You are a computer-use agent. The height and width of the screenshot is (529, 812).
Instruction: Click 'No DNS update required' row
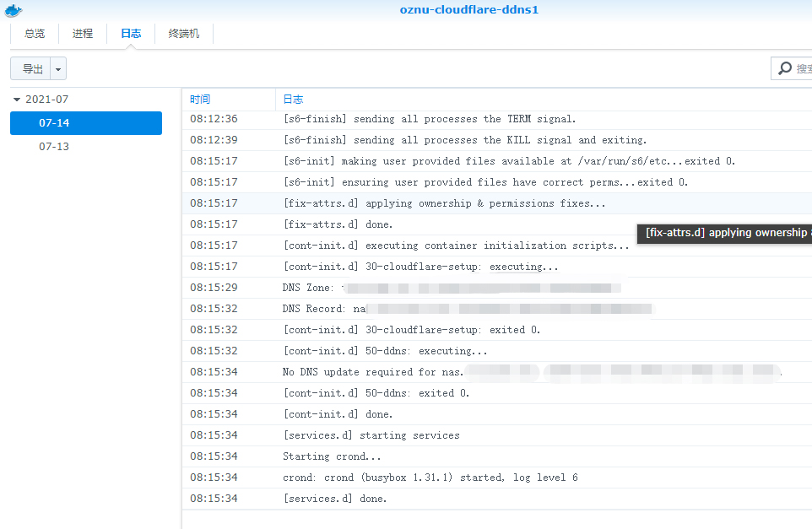coord(497,372)
